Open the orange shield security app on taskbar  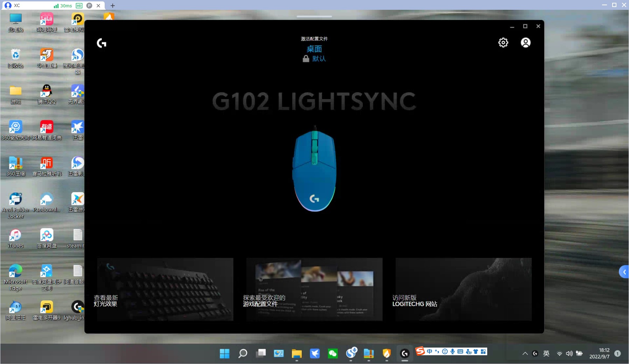pyautogui.click(x=386, y=353)
